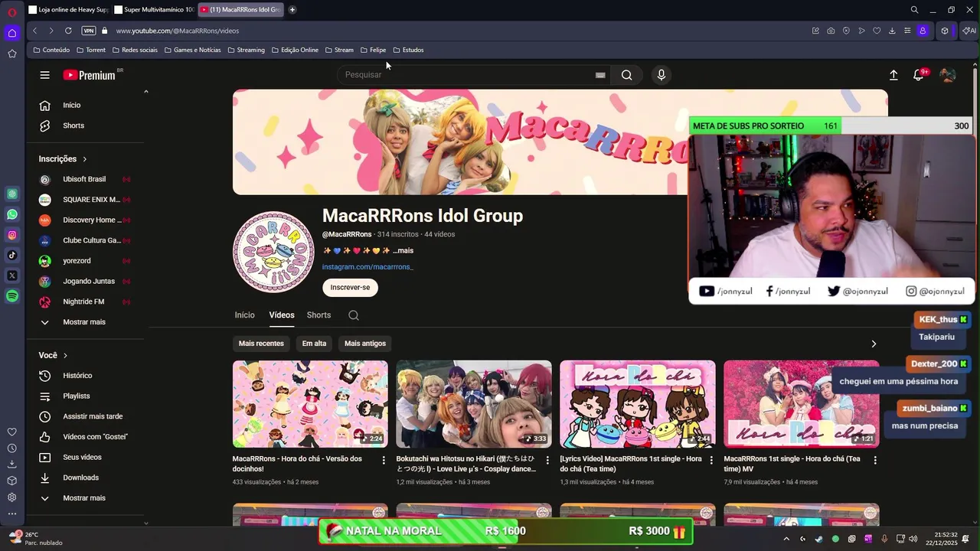Screen dimensions: 980x551
Task: Open YouTube notifications bell
Action: (x=918, y=75)
